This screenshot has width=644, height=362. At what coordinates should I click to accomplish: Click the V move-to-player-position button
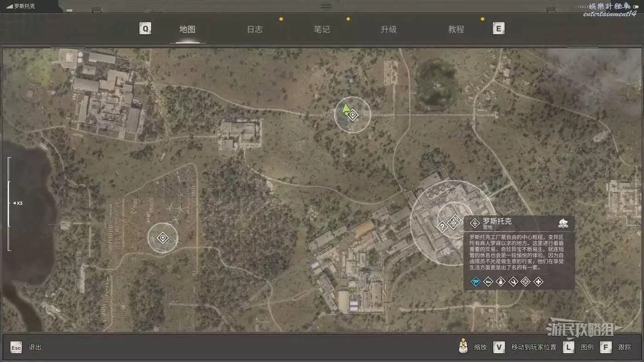click(x=499, y=347)
